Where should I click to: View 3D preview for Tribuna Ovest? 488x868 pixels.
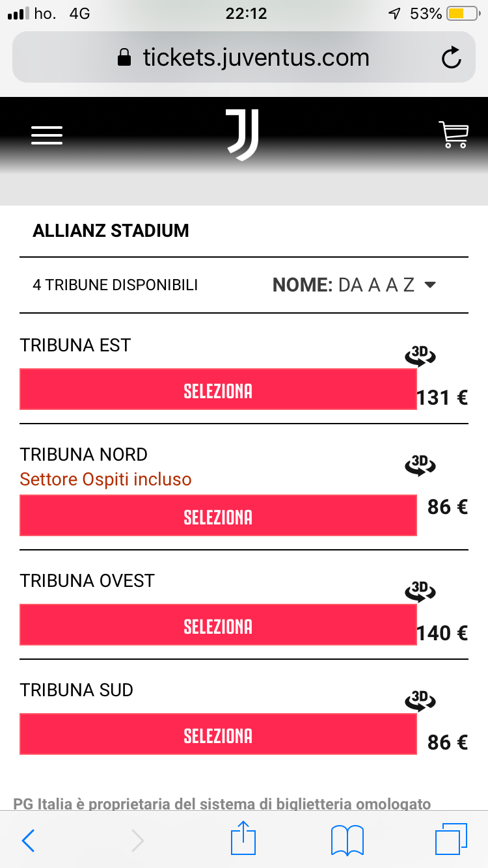420,591
